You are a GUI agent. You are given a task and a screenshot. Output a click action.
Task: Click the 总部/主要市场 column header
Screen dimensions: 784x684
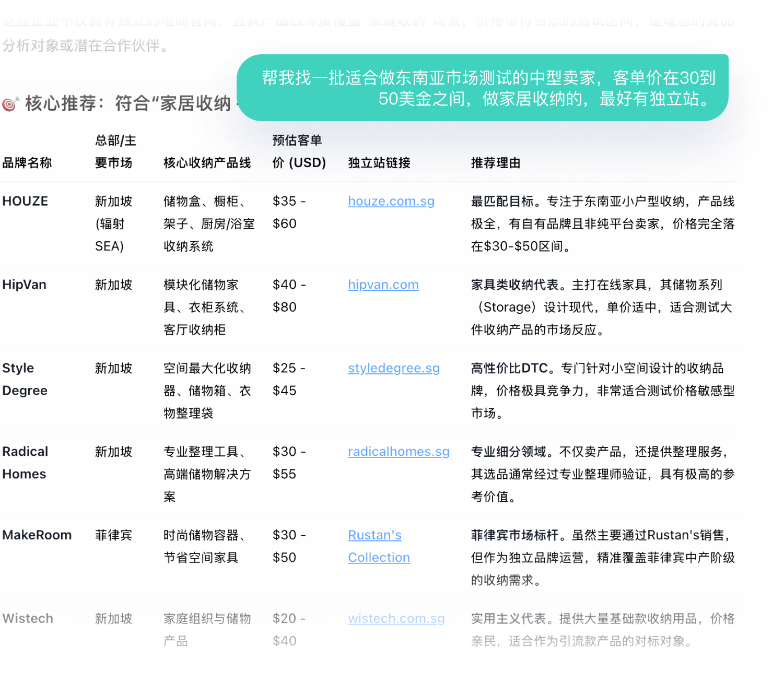click(x=114, y=151)
